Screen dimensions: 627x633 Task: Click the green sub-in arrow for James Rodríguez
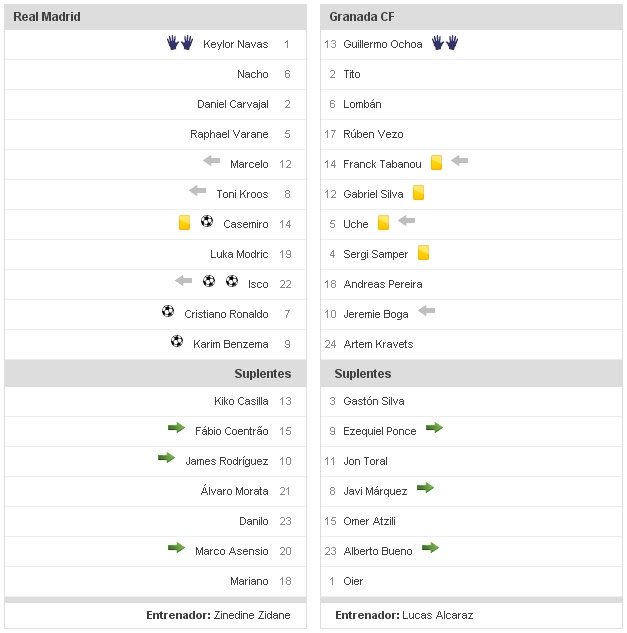166,458
